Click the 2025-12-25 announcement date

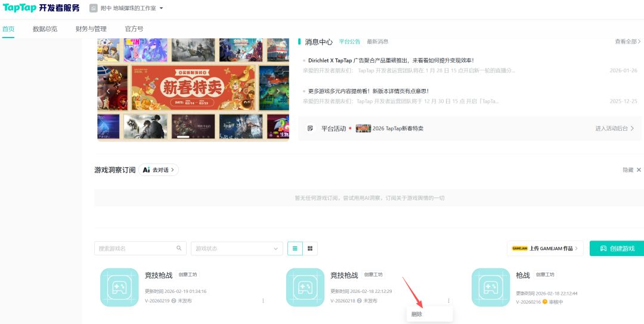click(x=624, y=101)
